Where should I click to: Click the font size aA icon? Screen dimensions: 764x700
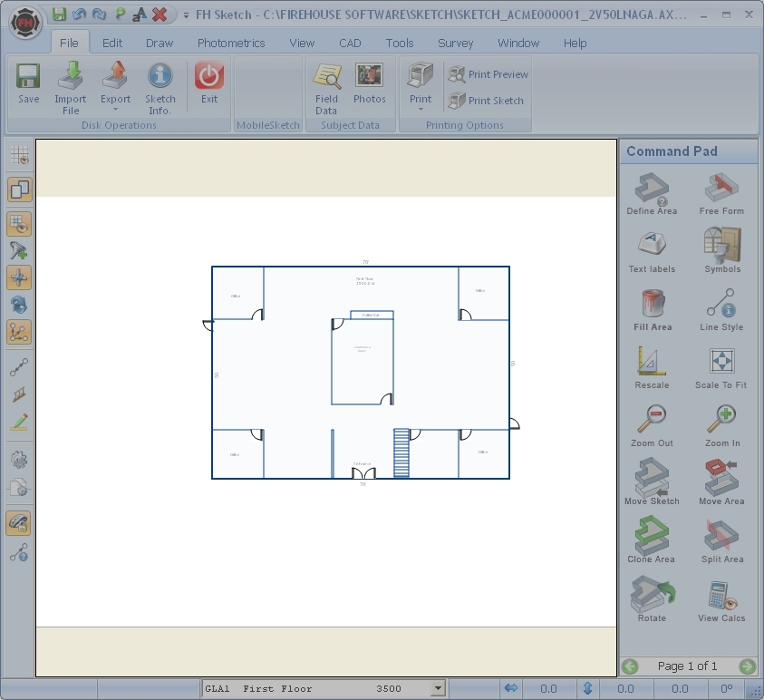click(x=139, y=15)
